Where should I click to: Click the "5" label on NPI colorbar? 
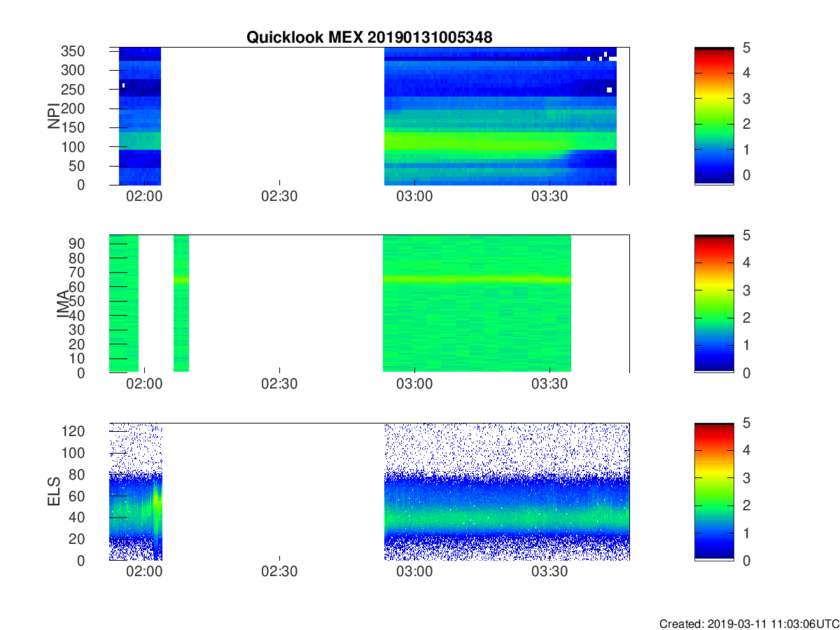746,48
